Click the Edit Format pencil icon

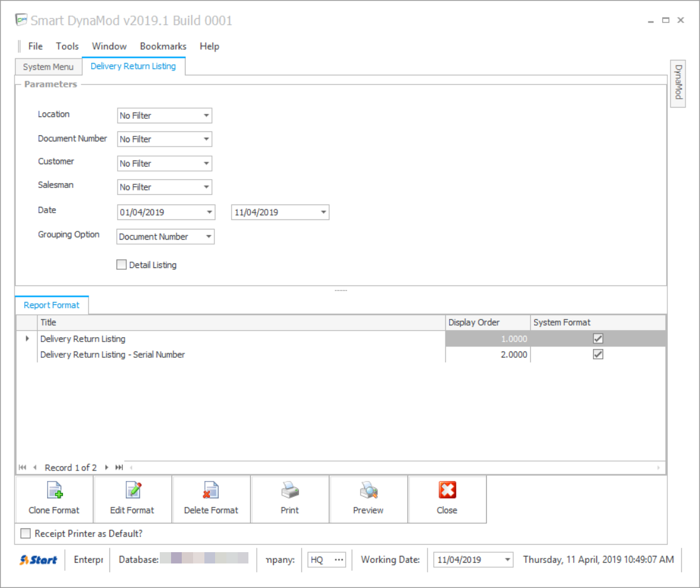133,490
